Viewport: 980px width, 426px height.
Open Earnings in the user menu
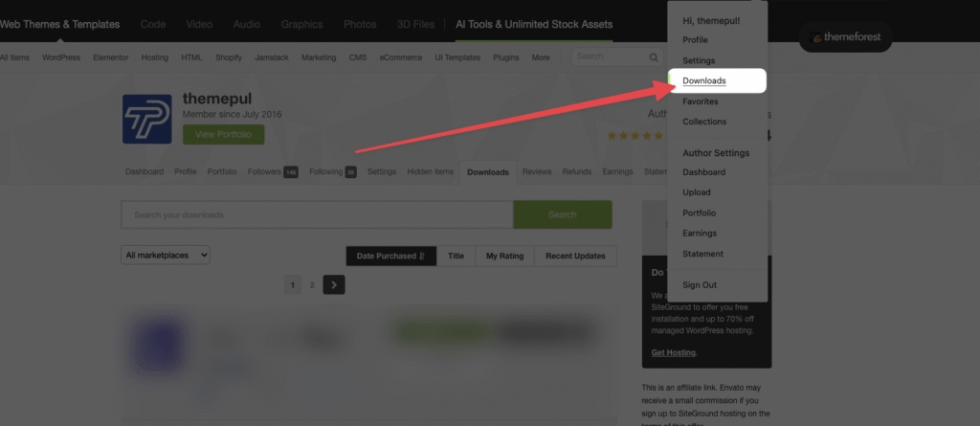[x=700, y=233]
